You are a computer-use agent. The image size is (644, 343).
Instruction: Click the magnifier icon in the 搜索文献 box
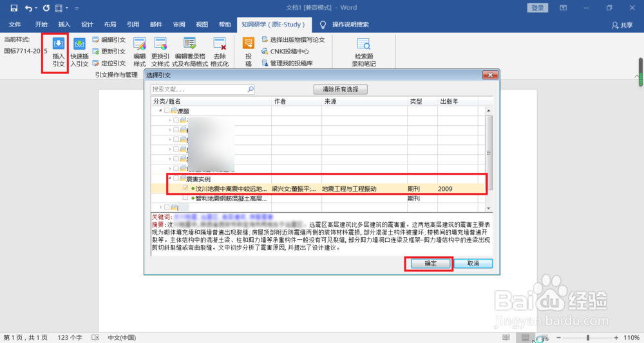point(251,89)
